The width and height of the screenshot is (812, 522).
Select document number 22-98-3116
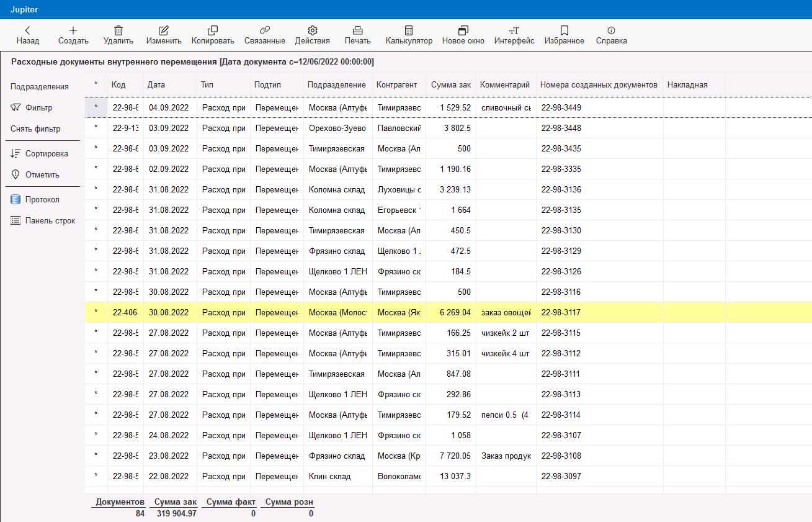(x=600, y=292)
